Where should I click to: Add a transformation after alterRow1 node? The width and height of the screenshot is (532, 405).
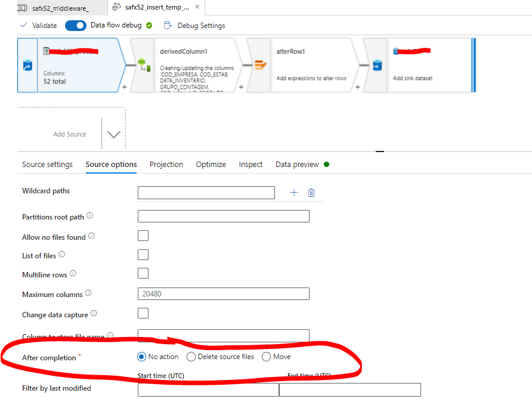[358, 87]
